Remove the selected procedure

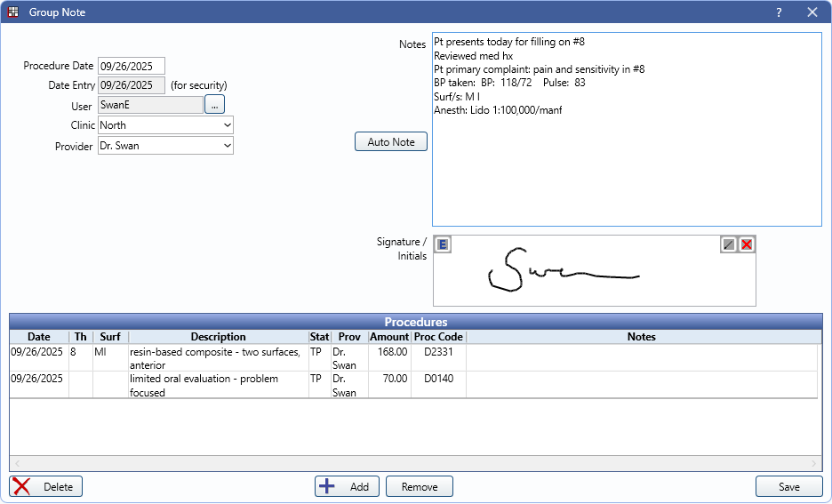click(x=420, y=486)
